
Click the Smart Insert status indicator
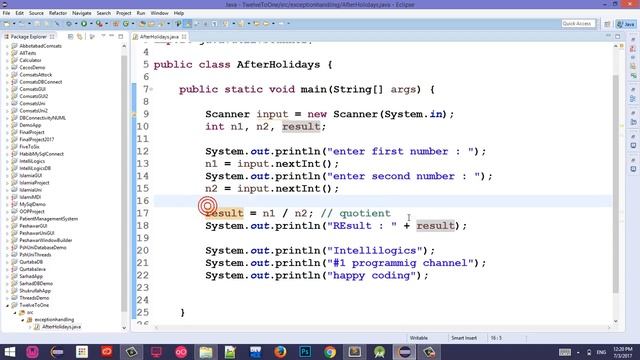[x=464, y=338]
